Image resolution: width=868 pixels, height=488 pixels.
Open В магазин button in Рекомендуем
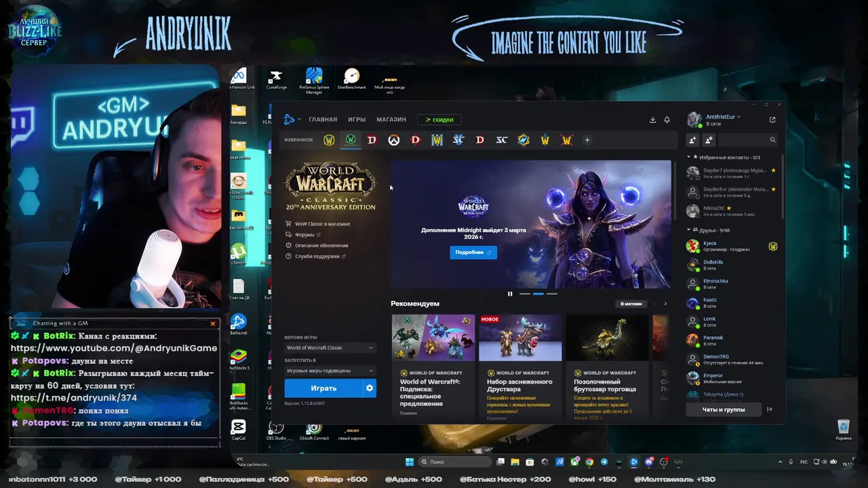tap(631, 304)
